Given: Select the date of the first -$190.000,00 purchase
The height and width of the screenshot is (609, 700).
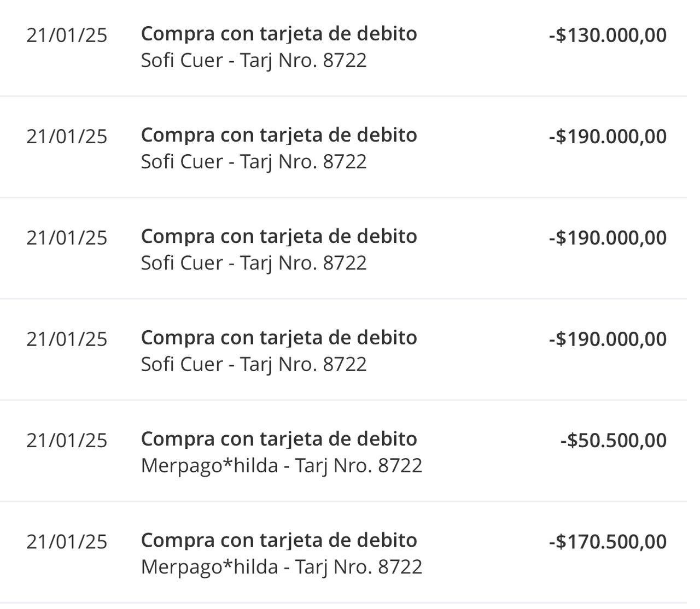Looking at the screenshot, I should click(67, 137).
